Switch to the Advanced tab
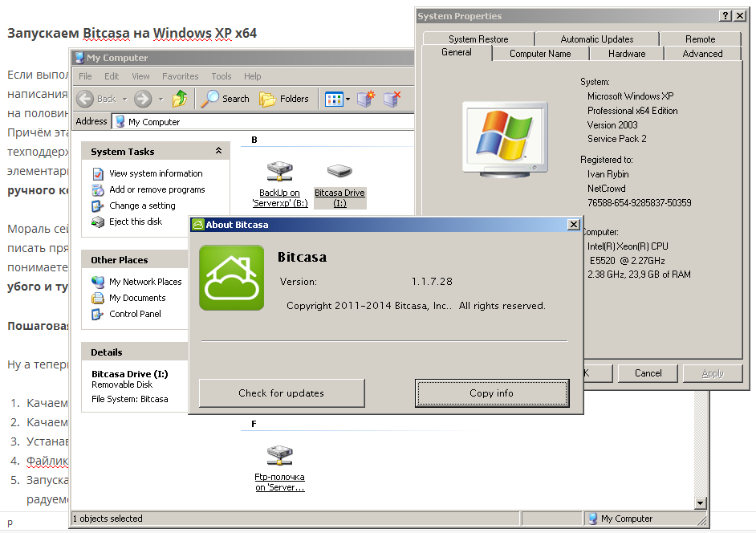Viewport: 756px width, 533px height. [702, 54]
